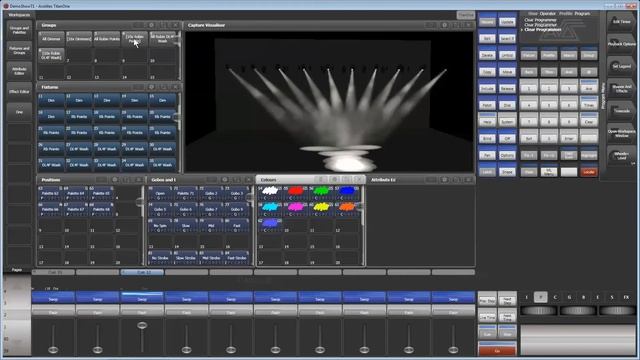The width and height of the screenshot is (640, 360).
Task: Select the Timecode softkey
Action: (x=621, y=111)
